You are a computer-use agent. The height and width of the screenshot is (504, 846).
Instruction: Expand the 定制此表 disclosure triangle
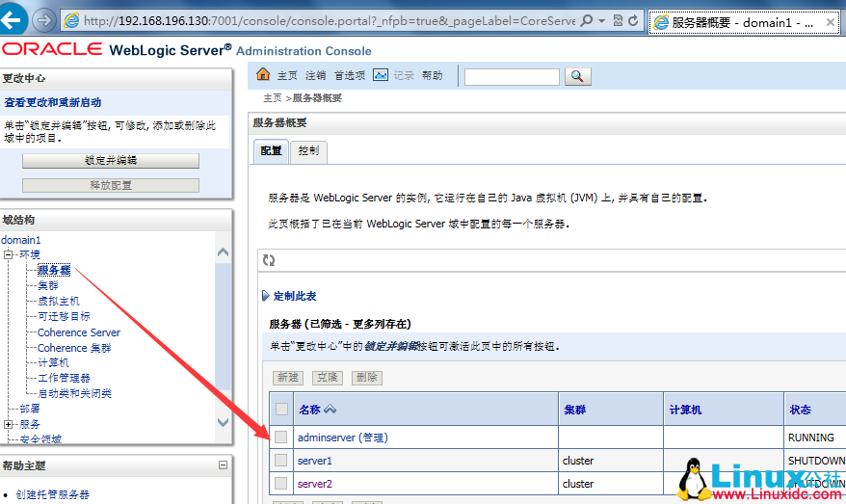(265, 296)
